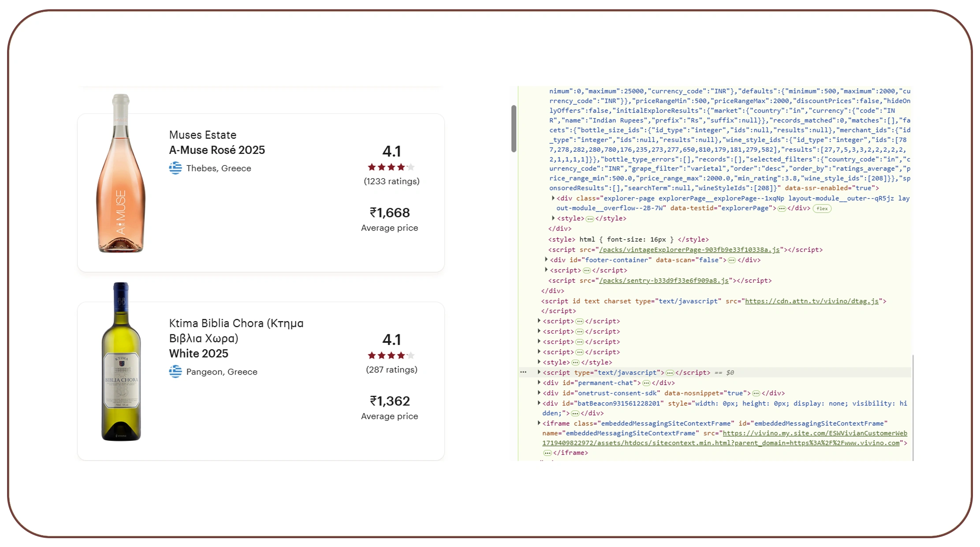Click the flex badge on explorerPage div
Viewport: 980px width, 547px height.
(822, 209)
